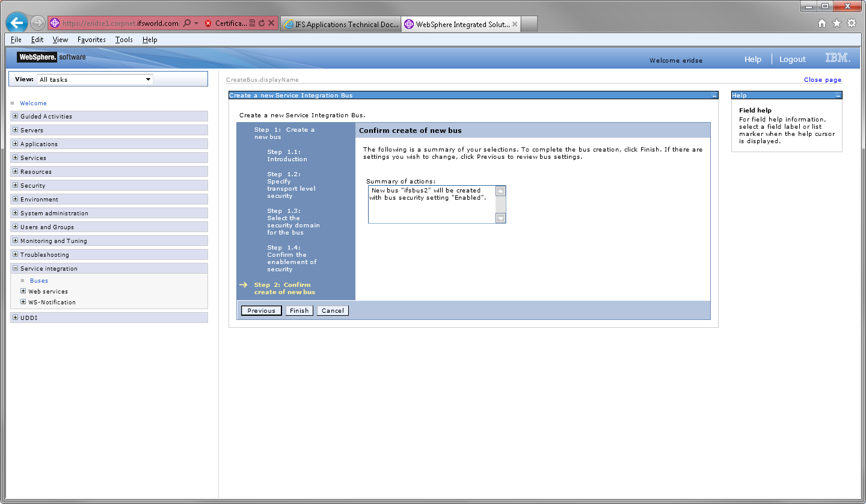The image size is (866, 504).
Task: Refresh the page with the reload icon
Action: coord(262,23)
